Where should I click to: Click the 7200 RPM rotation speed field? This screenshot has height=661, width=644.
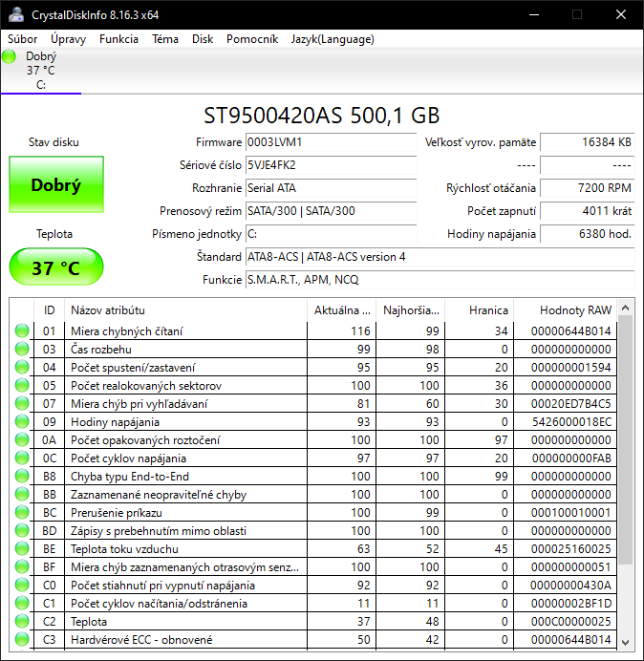click(x=587, y=188)
